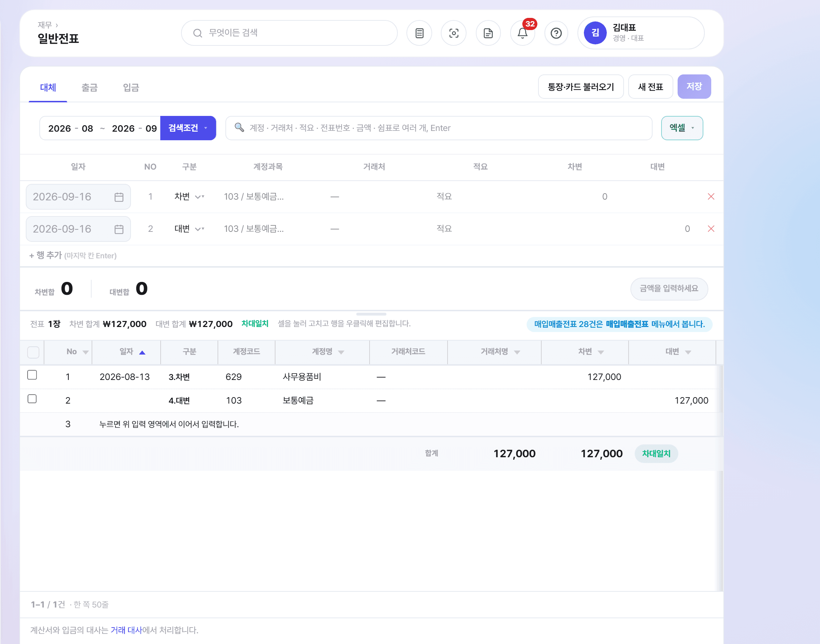Click the scan capture icon in the header
Screen dimensions: 820x644
pos(454,33)
